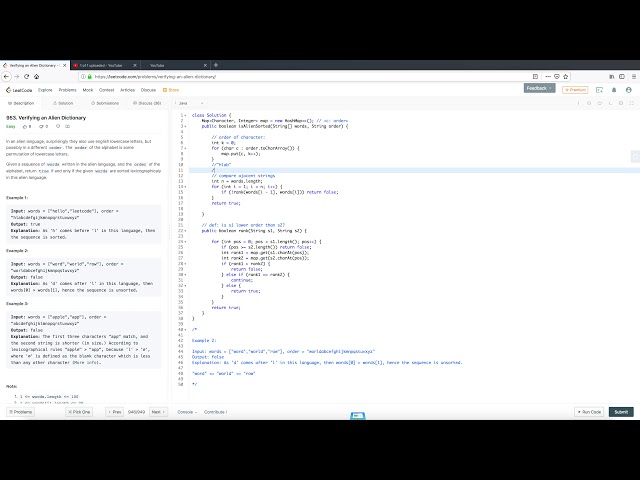This screenshot has width=640, height=480.
Task: Bookmark this page with the star icon
Action: [566, 77]
